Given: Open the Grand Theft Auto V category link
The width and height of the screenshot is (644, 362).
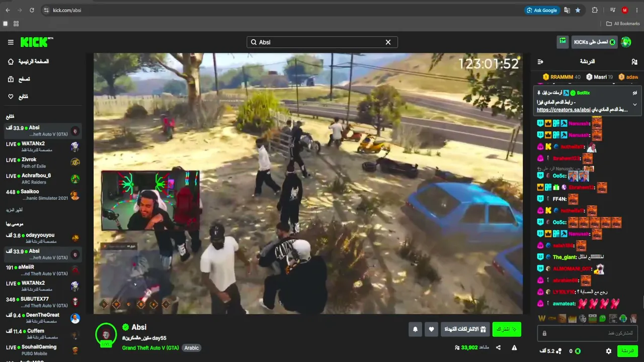Looking at the screenshot, I should tap(150, 348).
